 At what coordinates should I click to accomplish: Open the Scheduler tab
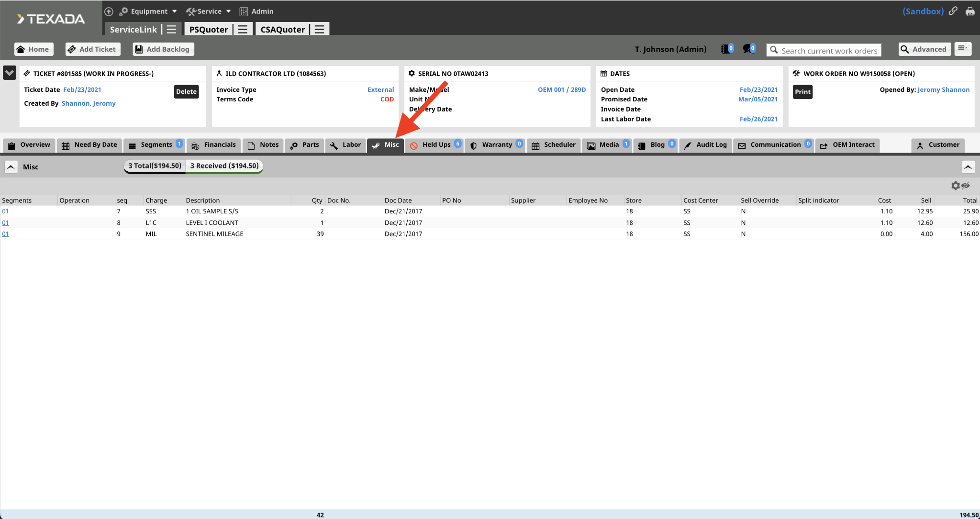[x=554, y=145]
